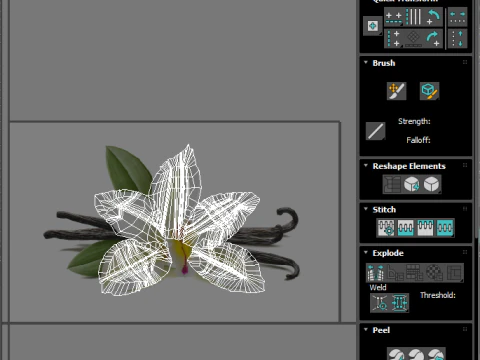Click Stitch to Source icon
480x360 pixels.
click(425, 228)
